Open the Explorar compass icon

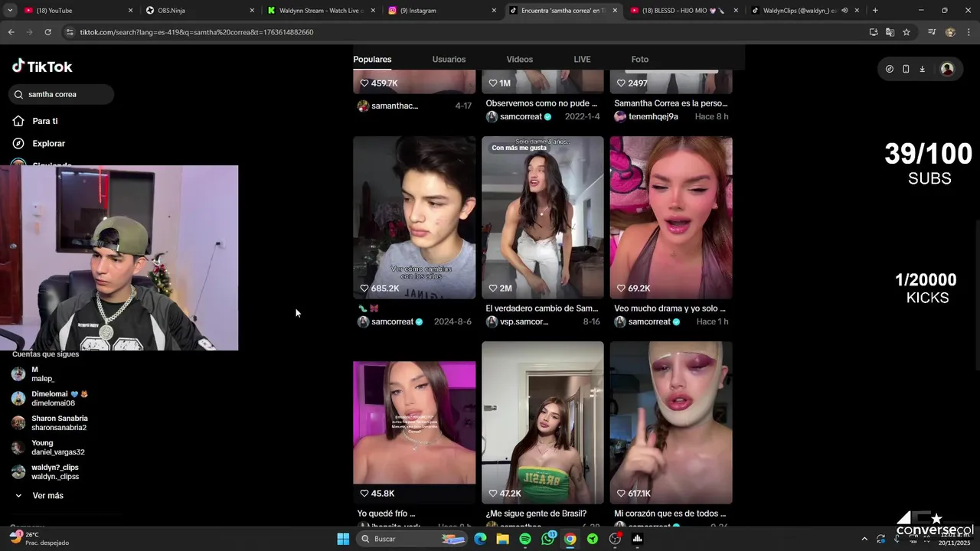(18, 143)
